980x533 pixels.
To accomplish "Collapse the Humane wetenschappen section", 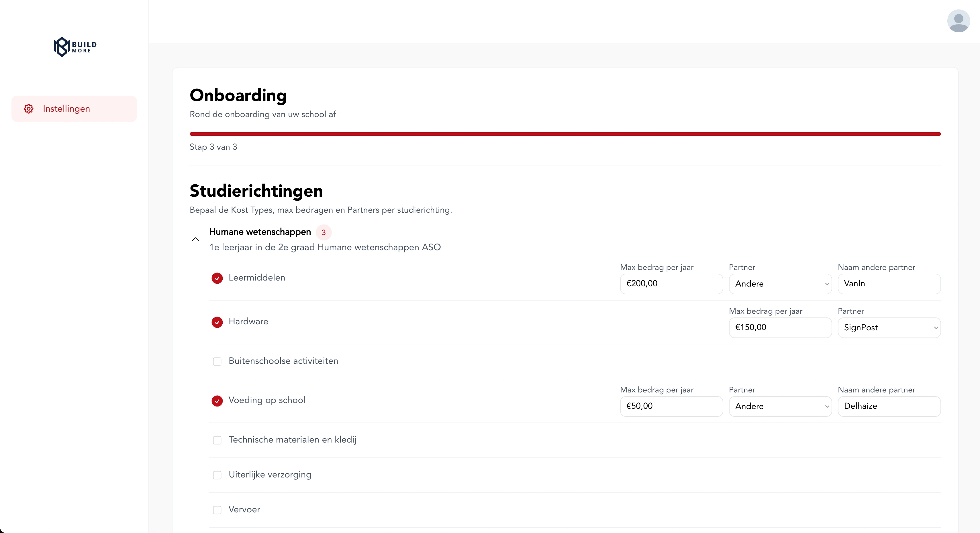I will tap(195, 240).
